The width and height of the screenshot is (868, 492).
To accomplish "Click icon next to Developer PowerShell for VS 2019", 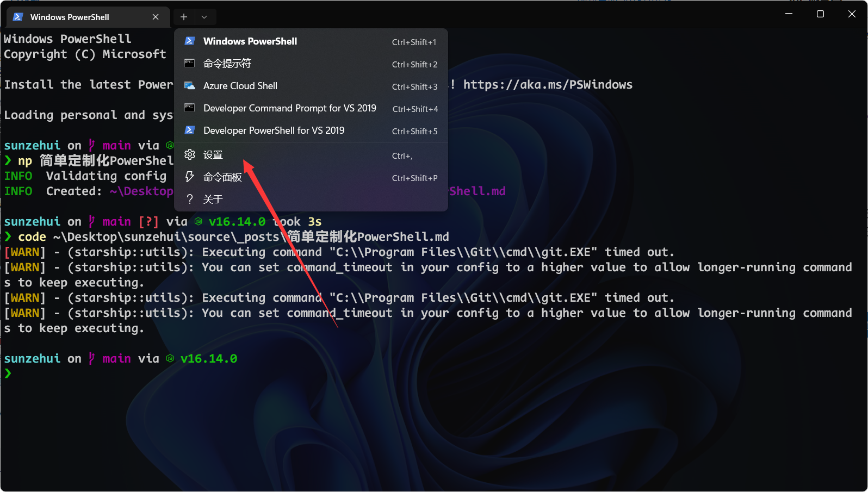I will pos(190,130).
